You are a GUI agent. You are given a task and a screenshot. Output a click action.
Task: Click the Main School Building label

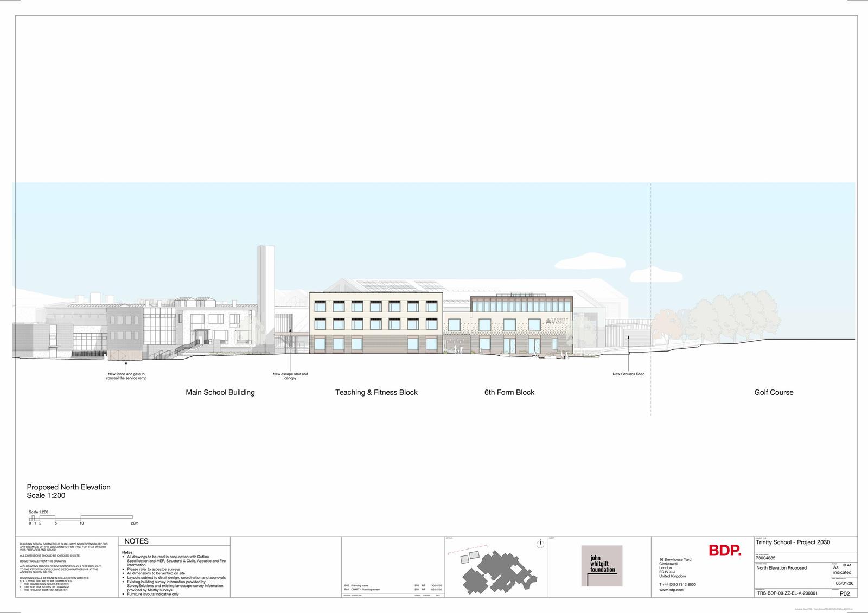(x=220, y=392)
